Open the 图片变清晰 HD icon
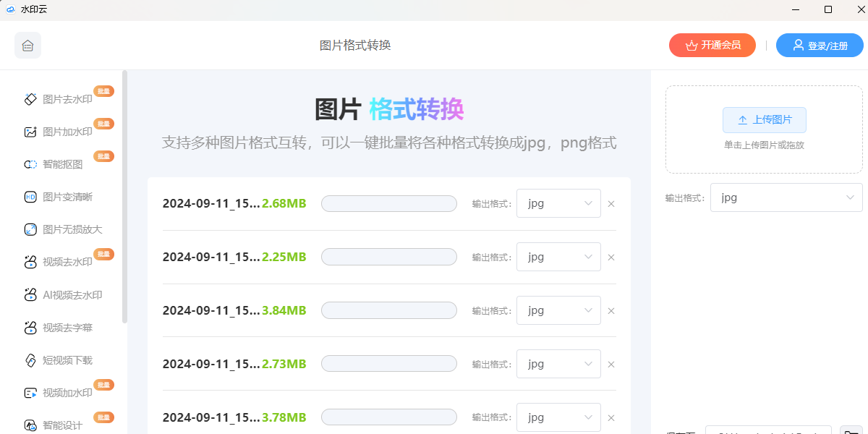The width and height of the screenshot is (868, 434). (x=30, y=197)
